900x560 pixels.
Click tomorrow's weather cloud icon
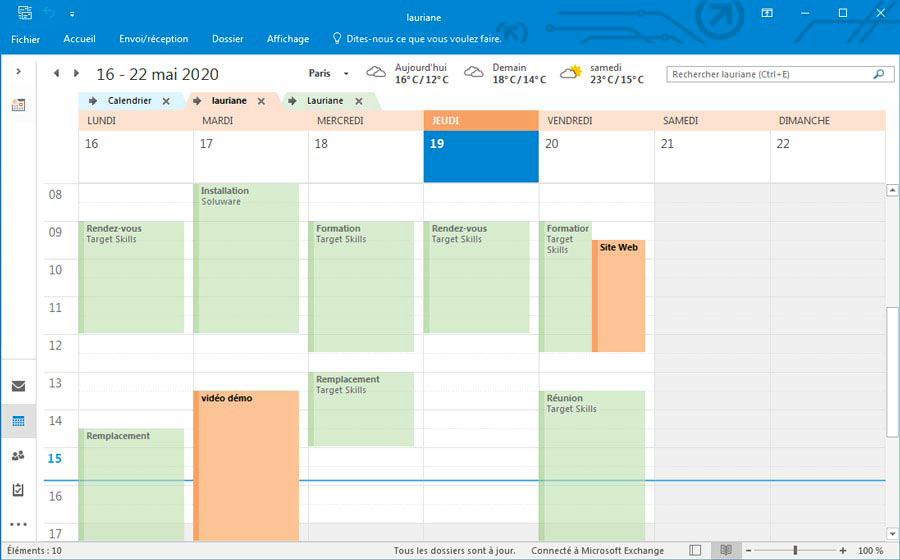474,72
